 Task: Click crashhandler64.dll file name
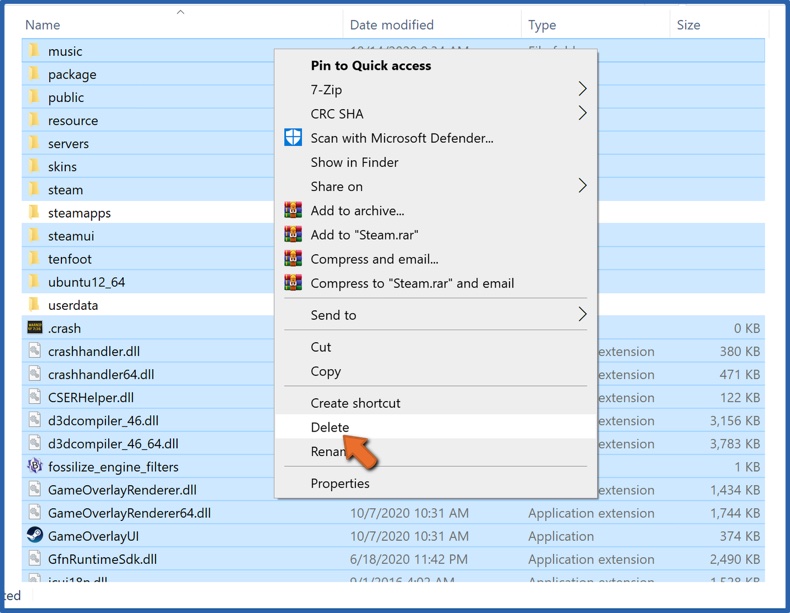point(101,374)
